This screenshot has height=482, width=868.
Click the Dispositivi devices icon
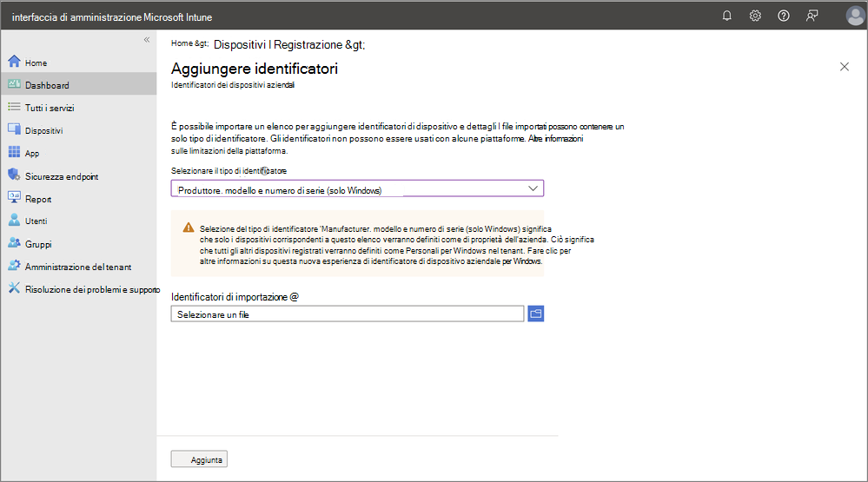tap(15, 129)
